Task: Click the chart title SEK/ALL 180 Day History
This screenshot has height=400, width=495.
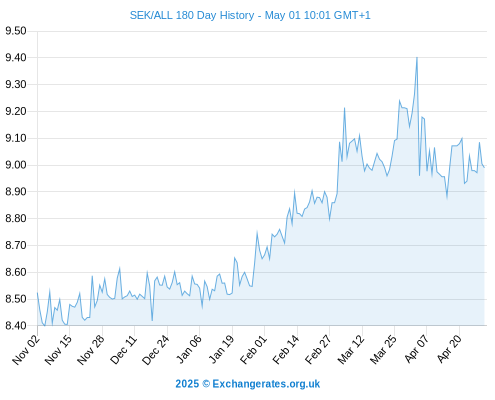Action: (192, 15)
